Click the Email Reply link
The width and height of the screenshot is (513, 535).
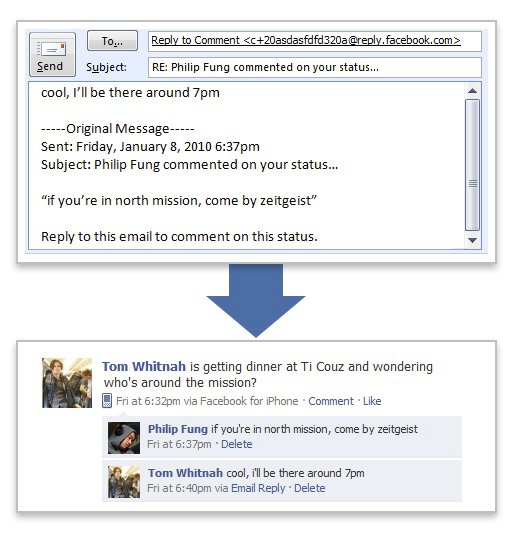(258, 488)
